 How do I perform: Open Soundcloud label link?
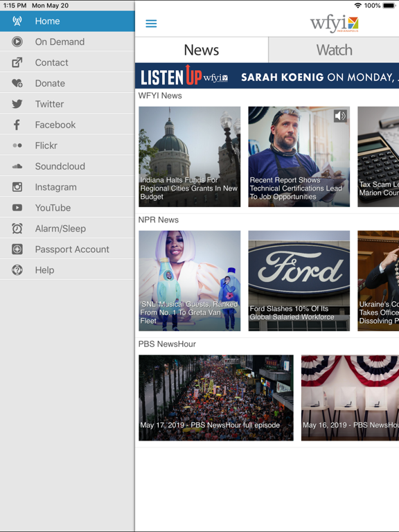point(60,166)
